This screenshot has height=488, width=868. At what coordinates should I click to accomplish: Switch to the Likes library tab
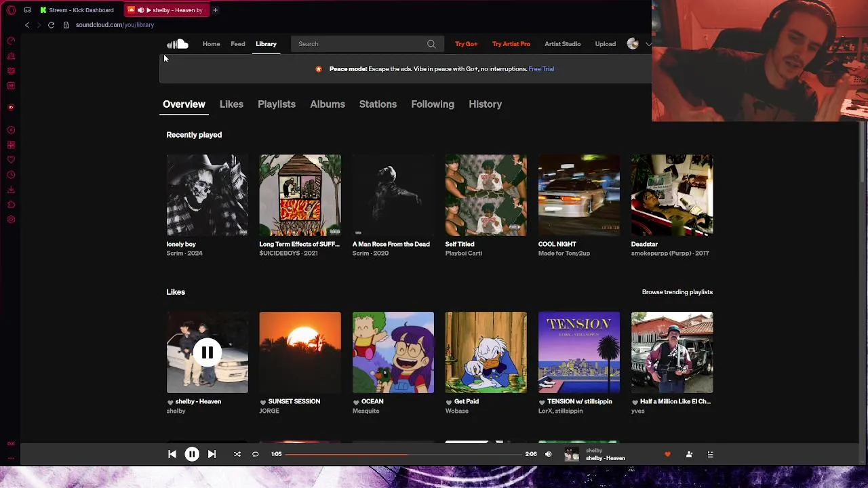click(x=231, y=104)
